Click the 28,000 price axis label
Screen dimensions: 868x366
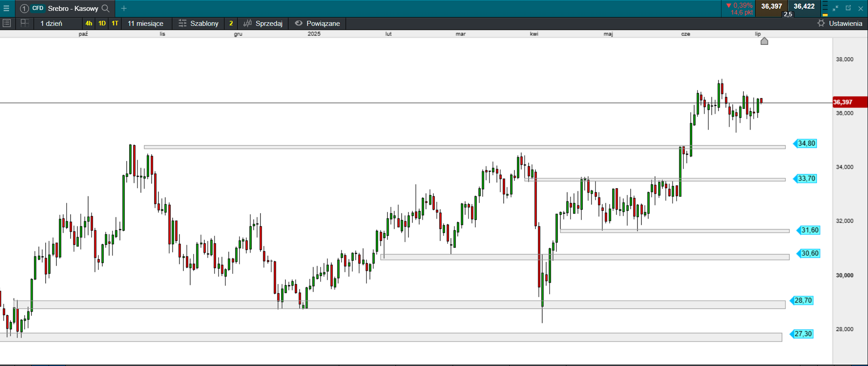point(844,329)
